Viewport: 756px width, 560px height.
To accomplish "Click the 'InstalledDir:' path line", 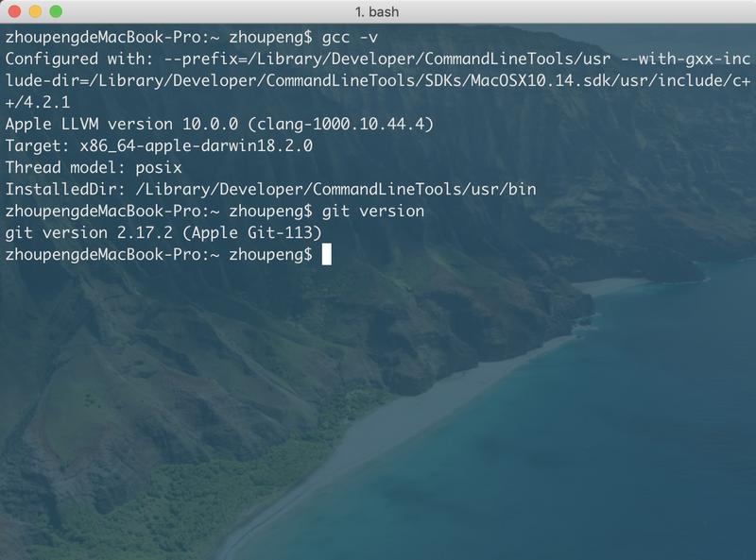I will tap(271, 189).
